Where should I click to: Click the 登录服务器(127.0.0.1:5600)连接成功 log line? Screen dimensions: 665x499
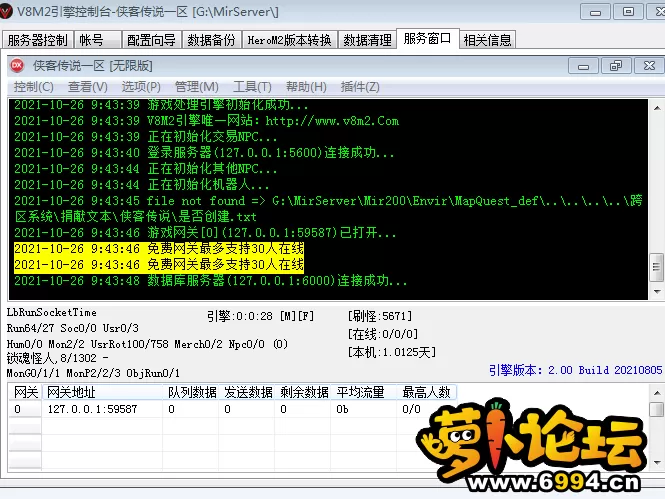tap(204, 153)
